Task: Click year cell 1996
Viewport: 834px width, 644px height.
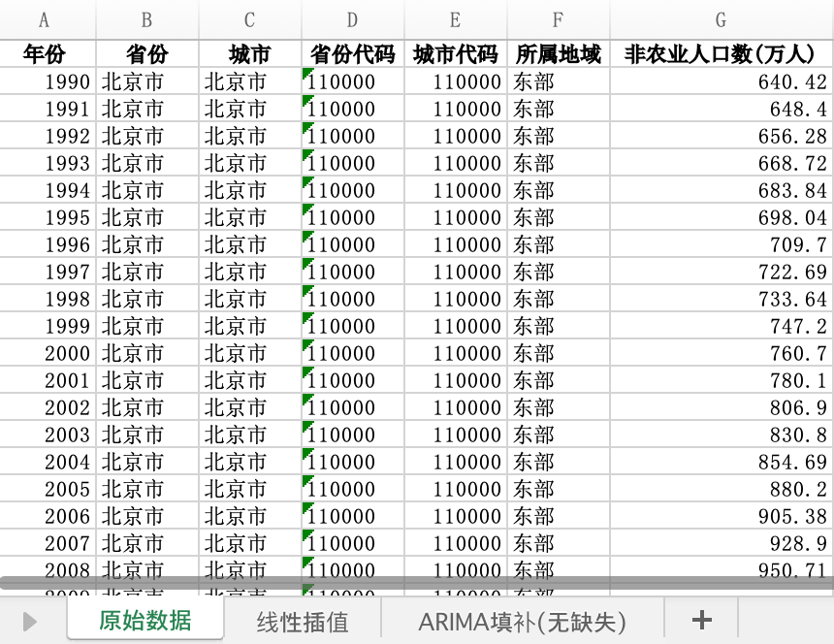Action: (x=48, y=244)
